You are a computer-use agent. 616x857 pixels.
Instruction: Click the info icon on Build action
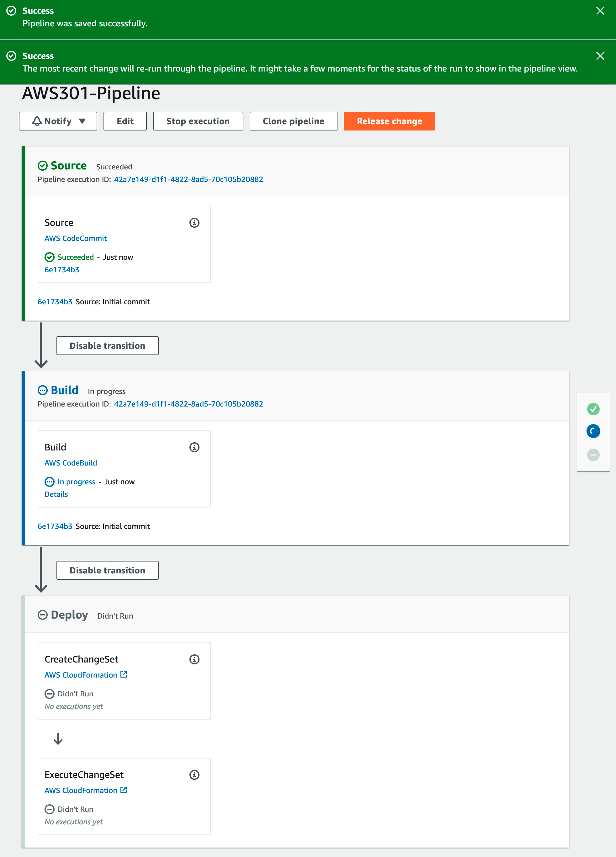click(x=194, y=447)
